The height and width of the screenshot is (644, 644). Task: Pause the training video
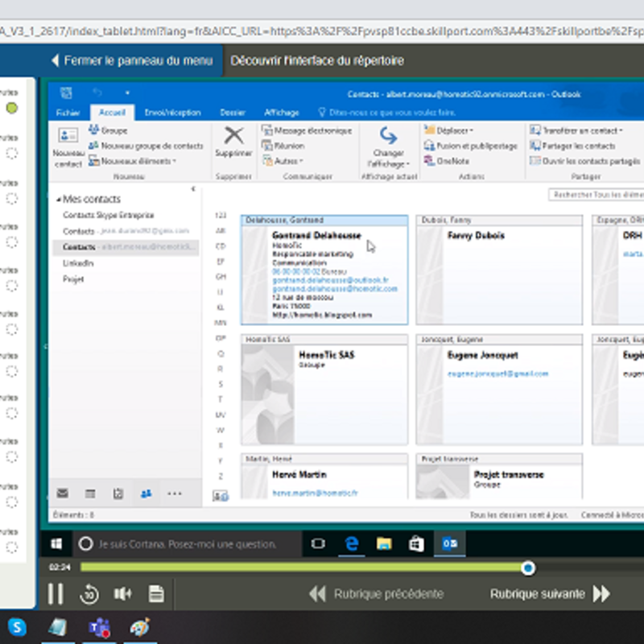pos(56,593)
